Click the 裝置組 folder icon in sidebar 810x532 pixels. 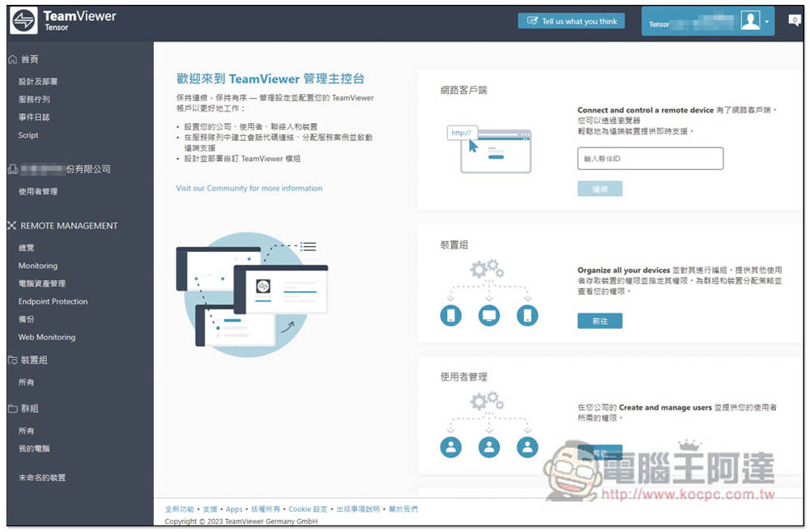coord(12,360)
